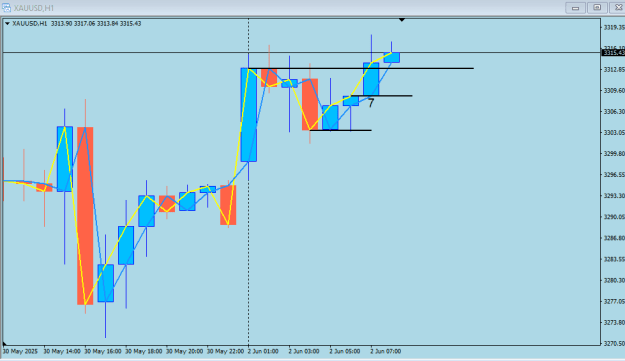Restore the XAUUSD,H1 chart window
The image size is (625, 361).
click(x=597, y=8)
